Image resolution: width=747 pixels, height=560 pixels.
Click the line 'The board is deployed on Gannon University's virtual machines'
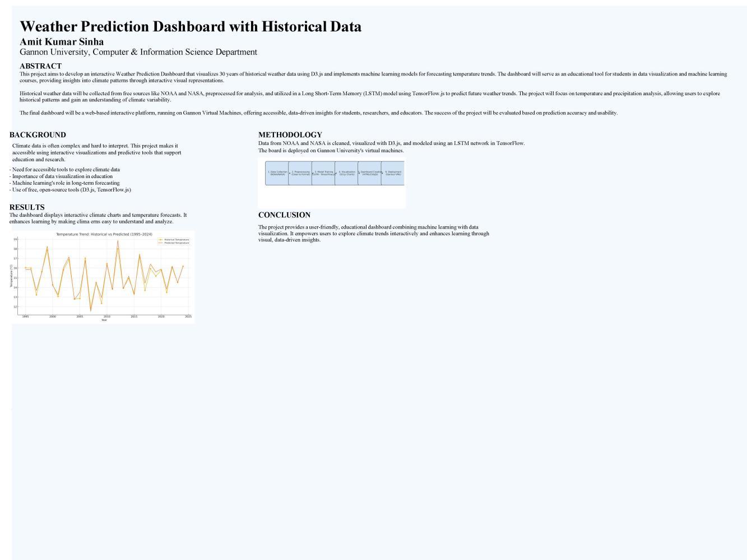[331, 151]
